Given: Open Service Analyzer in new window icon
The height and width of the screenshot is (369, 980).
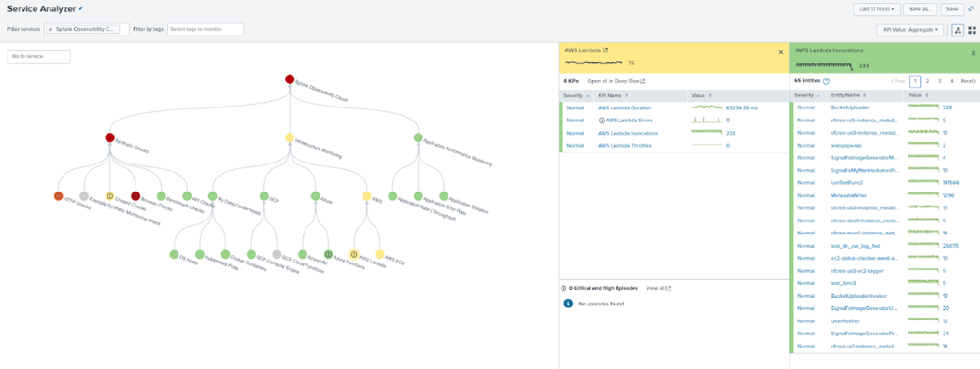Looking at the screenshot, I should [970, 9].
